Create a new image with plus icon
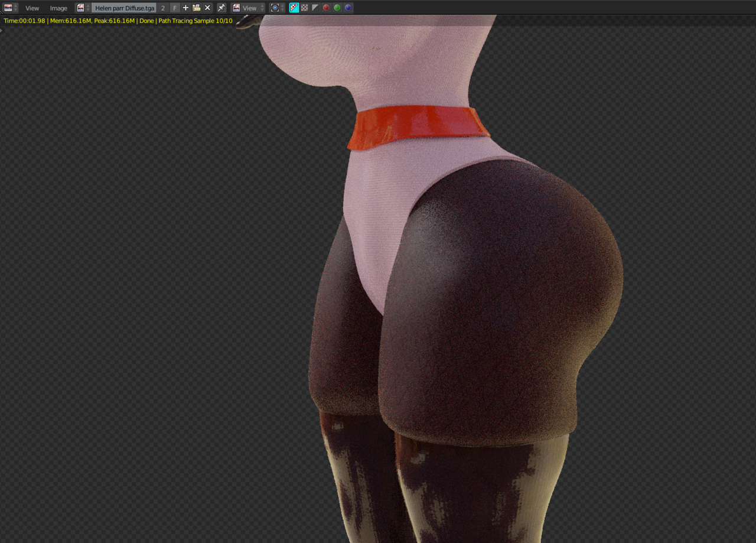The width and height of the screenshot is (756, 543). 185,8
